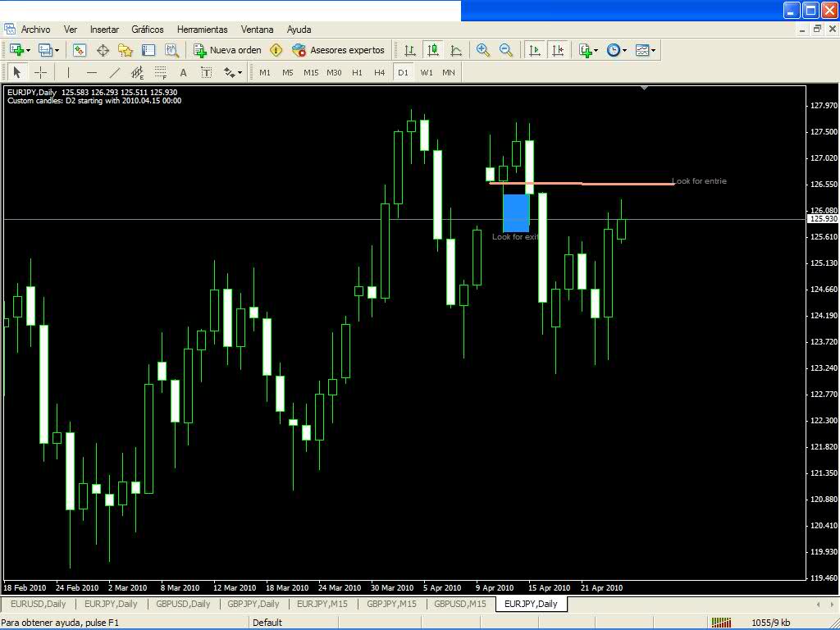Select the text label tool
Image resolution: width=840 pixels, height=630 pixels.
click(x=206, y=72)
